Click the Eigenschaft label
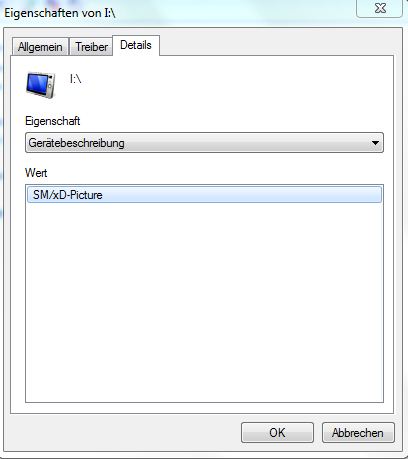Viewport: 408px width, 459px height. tap(53, 121)
